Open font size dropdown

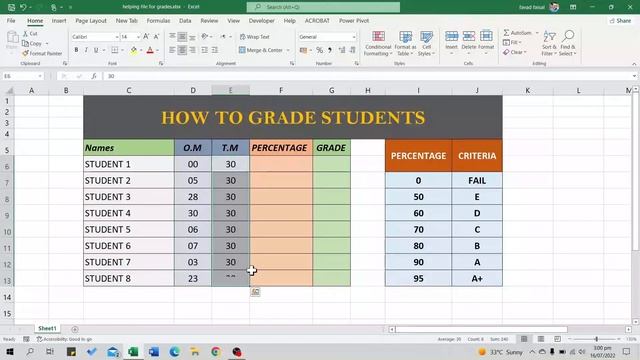(x=138, y=37)
